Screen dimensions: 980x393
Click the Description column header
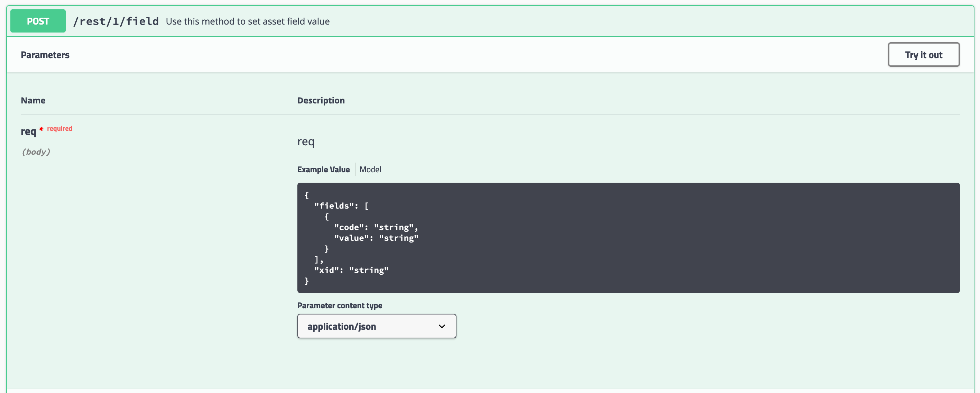pos(321,100)
